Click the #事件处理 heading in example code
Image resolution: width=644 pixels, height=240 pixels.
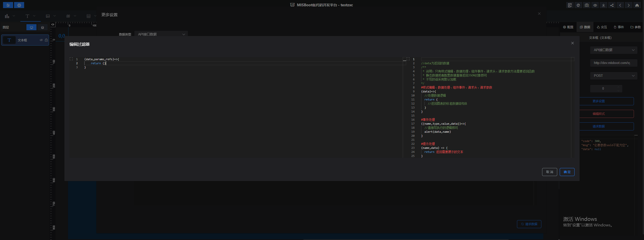tap(428, 120)
